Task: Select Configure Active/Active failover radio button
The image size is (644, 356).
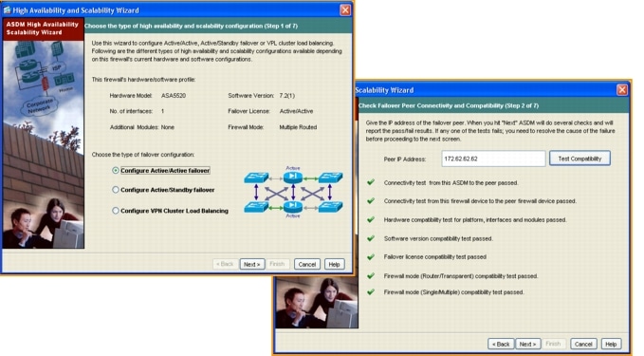Action: (116, 171)
